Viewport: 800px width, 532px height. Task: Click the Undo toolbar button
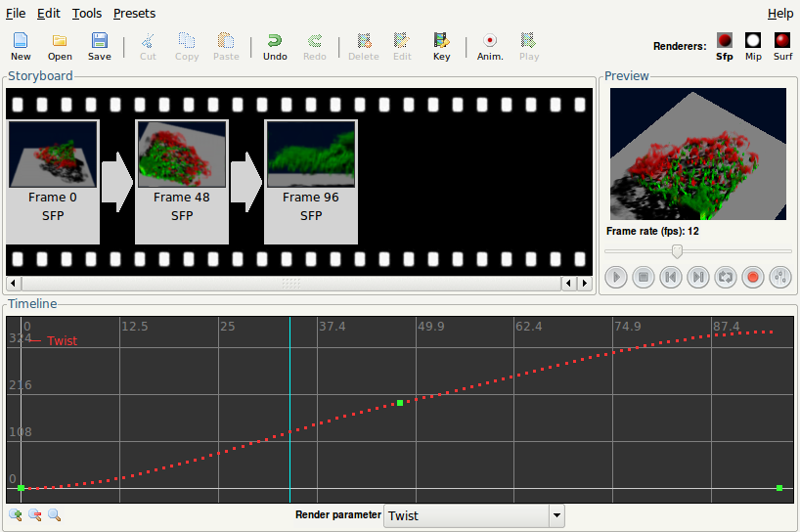pos(275,46)
